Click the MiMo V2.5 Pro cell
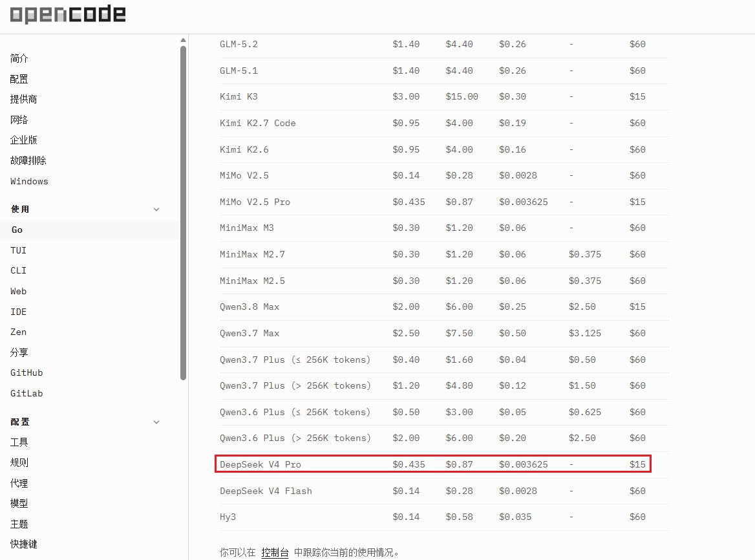Image resolution: width=755 pixels, height=560 pixels. [255, 202]
